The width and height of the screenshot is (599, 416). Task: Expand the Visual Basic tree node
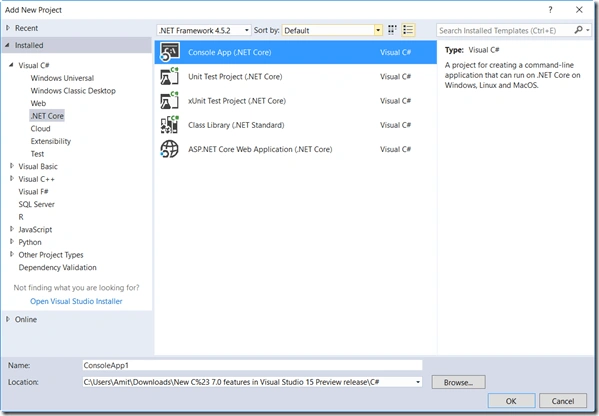click(x=12, y=166)
